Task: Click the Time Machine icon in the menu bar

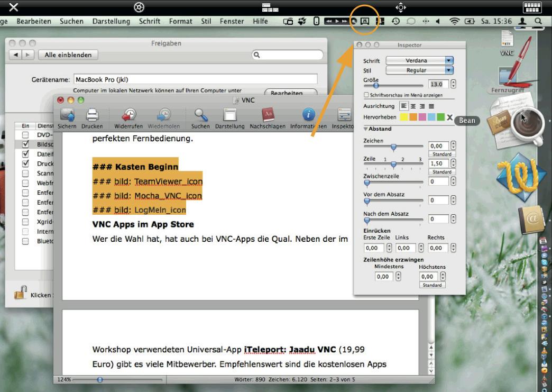Action: [395, 21]
